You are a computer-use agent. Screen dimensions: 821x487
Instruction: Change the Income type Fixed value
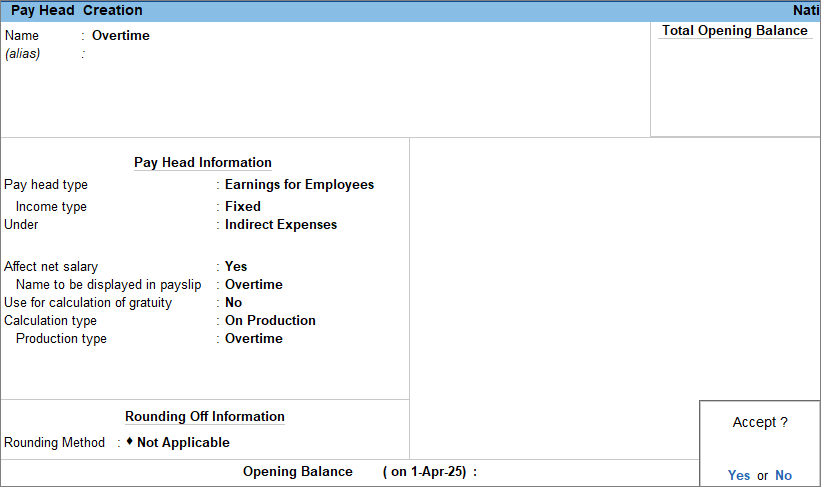tap(242, 206)
